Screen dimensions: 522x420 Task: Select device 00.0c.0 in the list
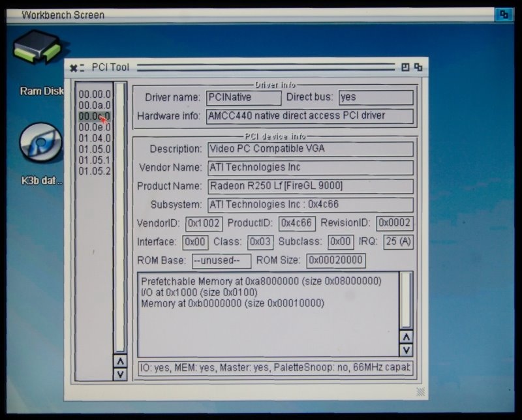click(95, 117)
